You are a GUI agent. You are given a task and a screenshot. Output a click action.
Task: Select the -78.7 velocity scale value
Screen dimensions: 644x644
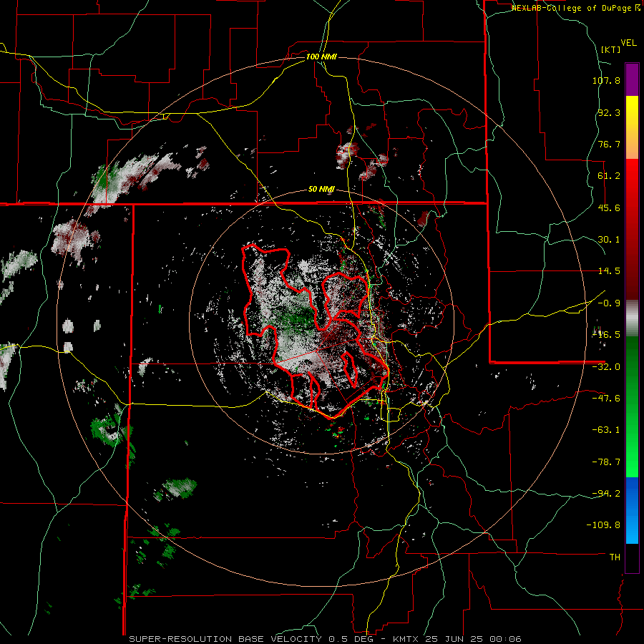click(x=606, y=462)
